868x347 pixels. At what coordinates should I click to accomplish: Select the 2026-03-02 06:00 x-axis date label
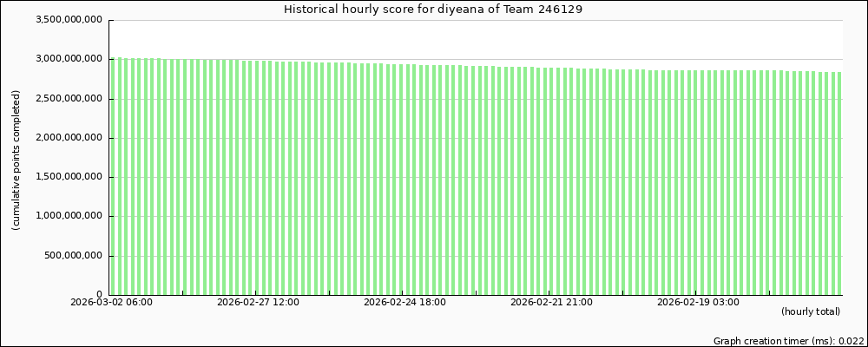coord(111,303)
